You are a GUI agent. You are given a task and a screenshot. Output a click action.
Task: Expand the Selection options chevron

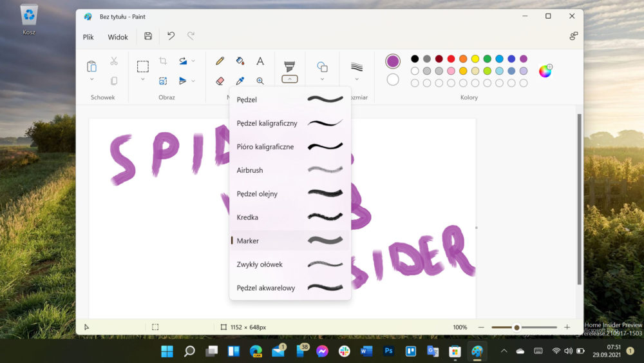pos(143,79)
